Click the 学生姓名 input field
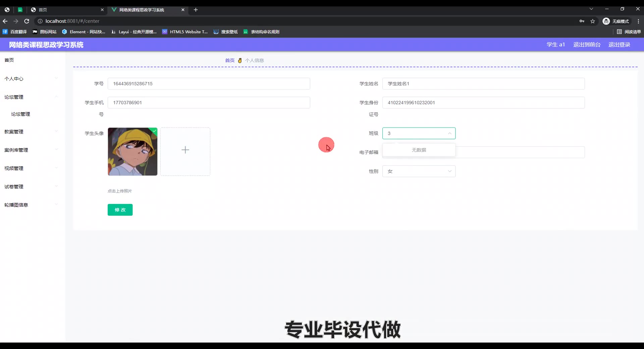Viewport: 644px width, 349px height. (483, 84)
